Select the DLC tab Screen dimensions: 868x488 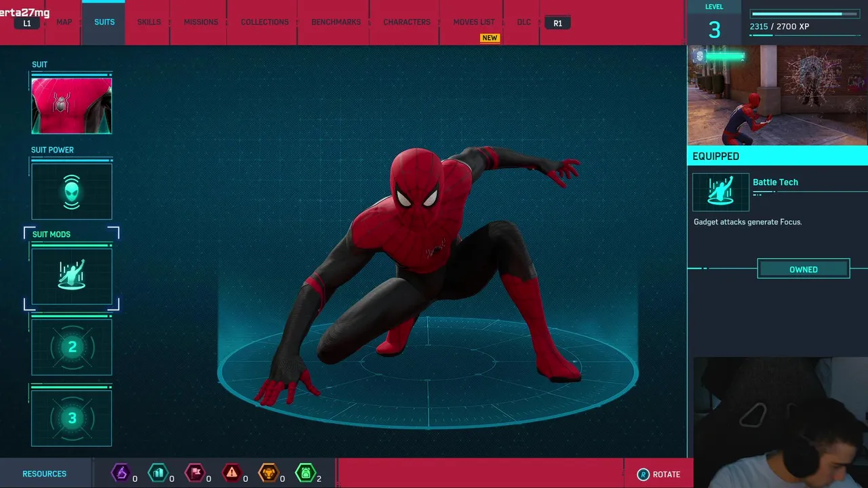524,22
